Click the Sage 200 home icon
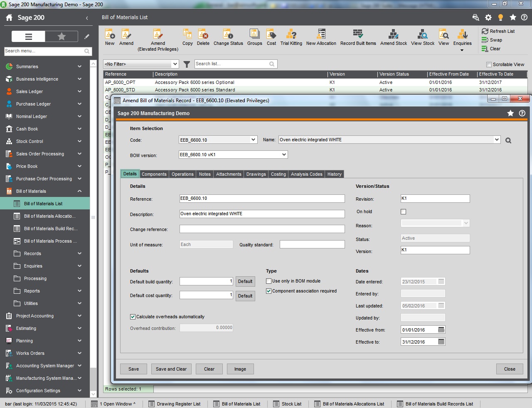The height and width of the screenshot is (408, 532). pyautogui.click(x=9, y=17)
